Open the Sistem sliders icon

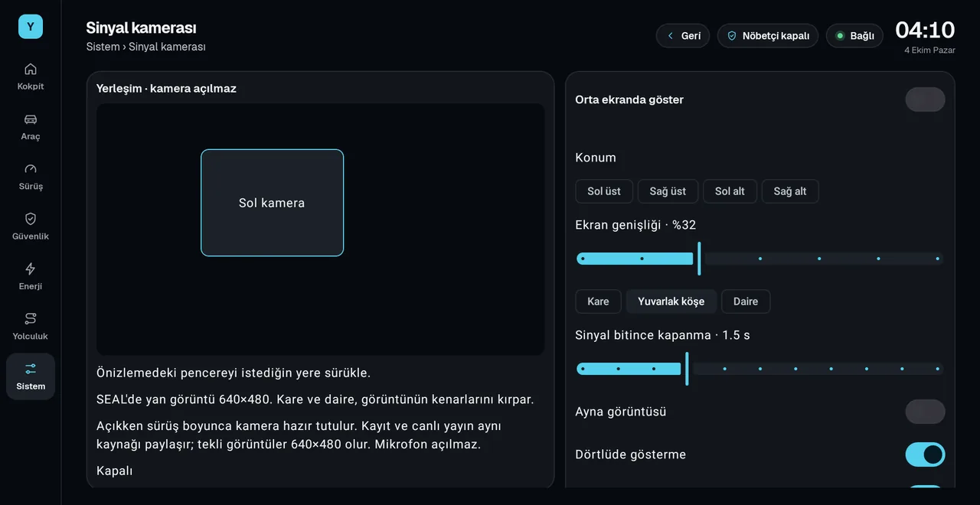(x=31, y=369)
